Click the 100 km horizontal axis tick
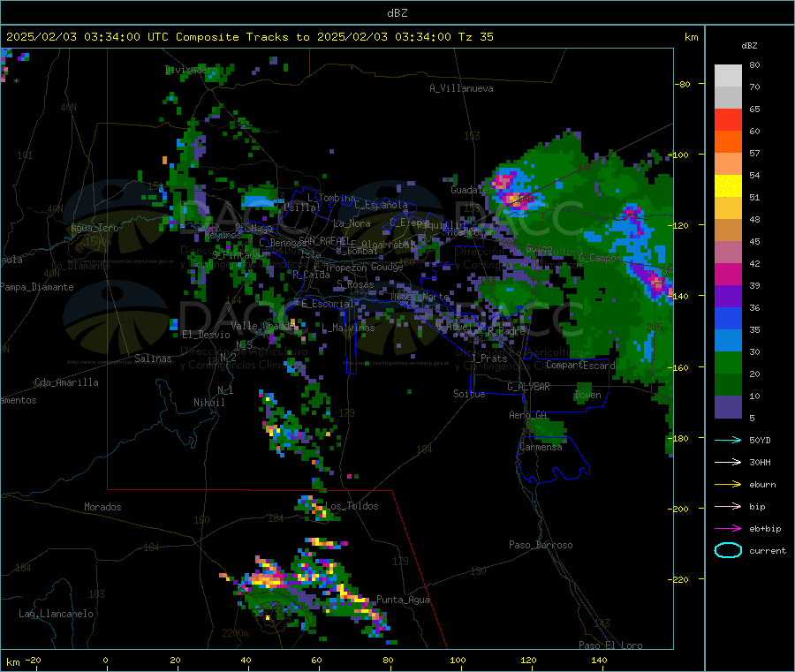 (x=458, y=660)
